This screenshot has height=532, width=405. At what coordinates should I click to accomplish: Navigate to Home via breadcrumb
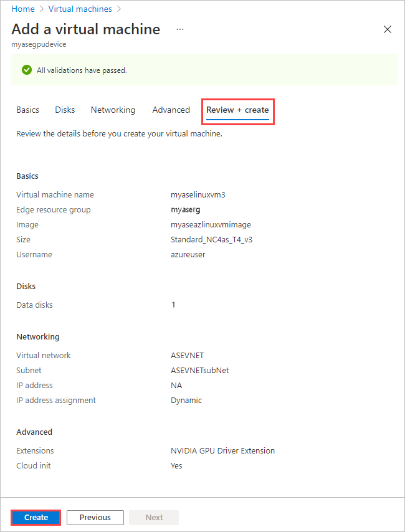point(23,9)
